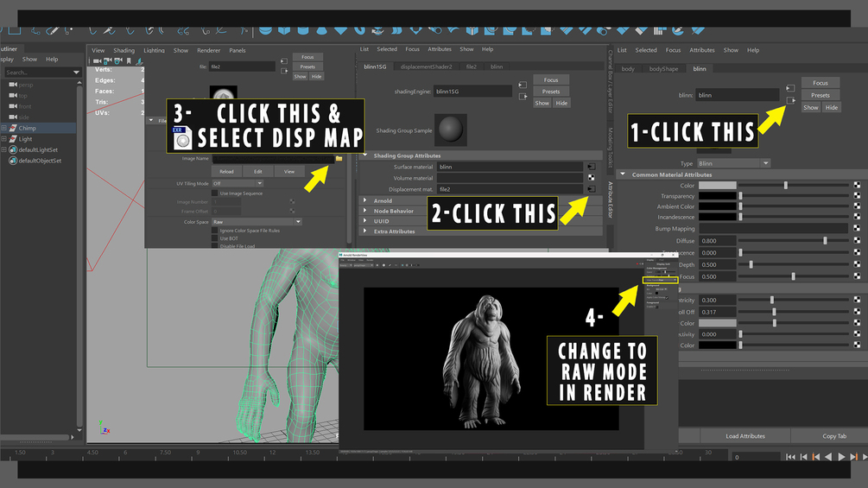868x488 pixels.
Task: Click blinn1SG output connection icon
Action: (x=523, y=96)
